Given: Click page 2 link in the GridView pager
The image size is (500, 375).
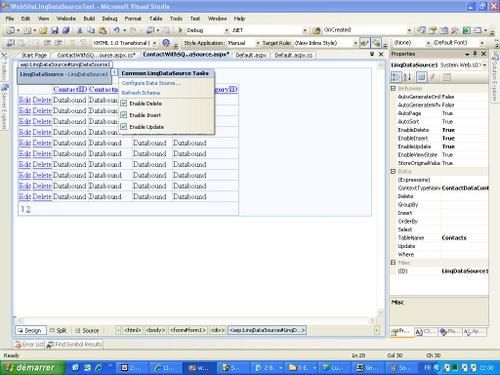Looking at the screenshot, I should pos(28,209).
